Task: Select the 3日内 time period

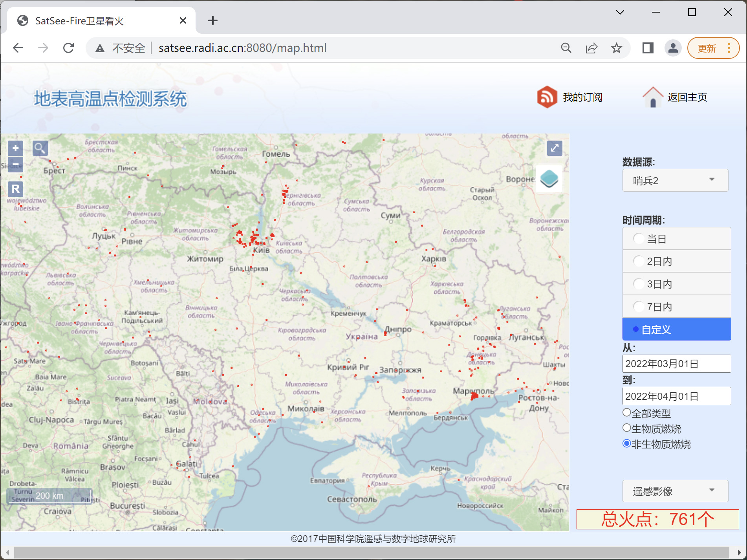Action: 677,284
